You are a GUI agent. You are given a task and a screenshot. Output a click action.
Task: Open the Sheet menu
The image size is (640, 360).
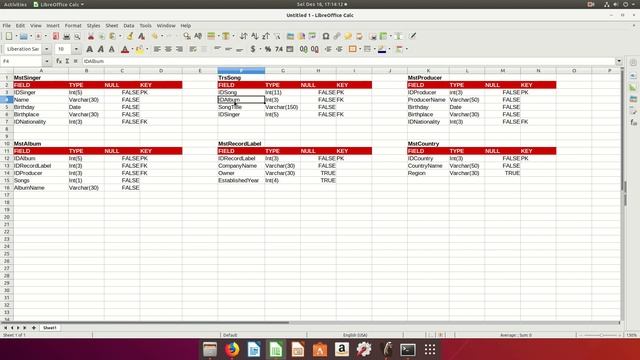point(111,25)
